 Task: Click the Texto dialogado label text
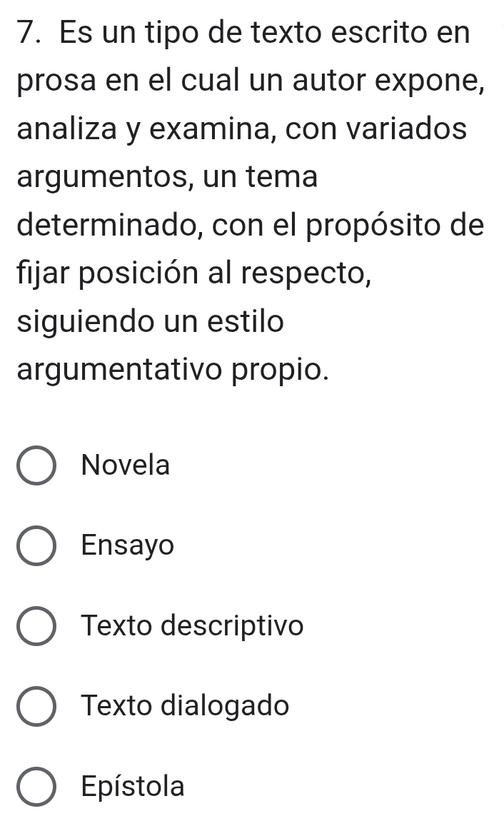pos(186,705)
